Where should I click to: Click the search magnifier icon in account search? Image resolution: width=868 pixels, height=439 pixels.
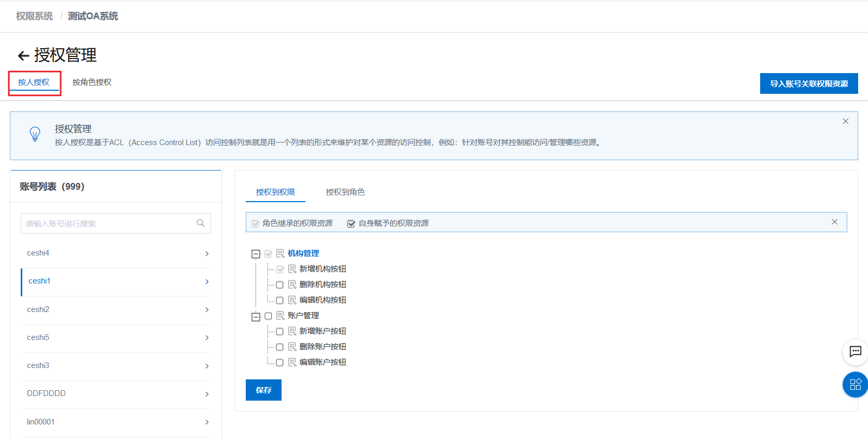coord(201,223)
